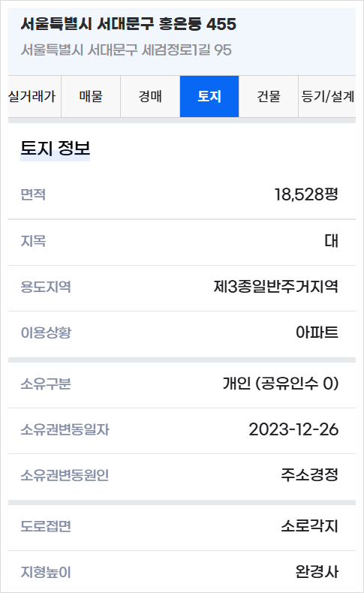Viewport: 364px width, 593px height.
Task: Click the 소유구분 value 개인 (공유인수 0)
Action: coord(281,384)
